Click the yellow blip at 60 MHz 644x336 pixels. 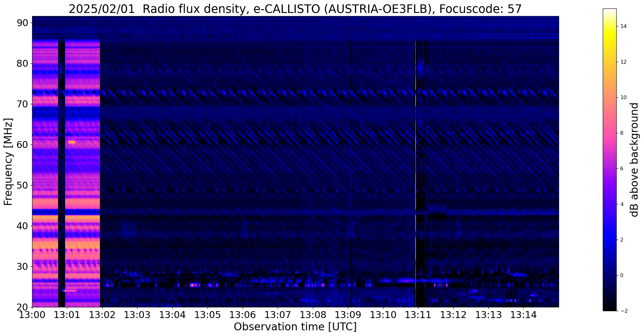(72, 142)
